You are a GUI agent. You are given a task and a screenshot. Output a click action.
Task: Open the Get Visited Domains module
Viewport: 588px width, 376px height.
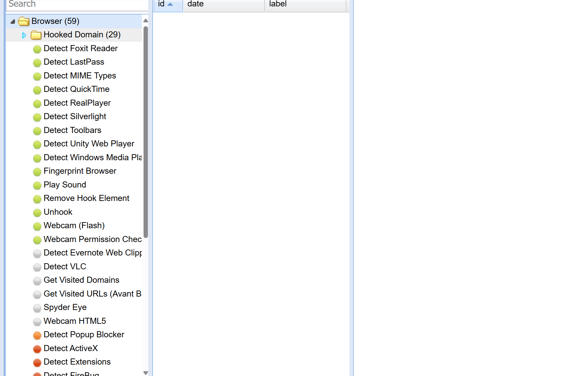tap(81, 280)
